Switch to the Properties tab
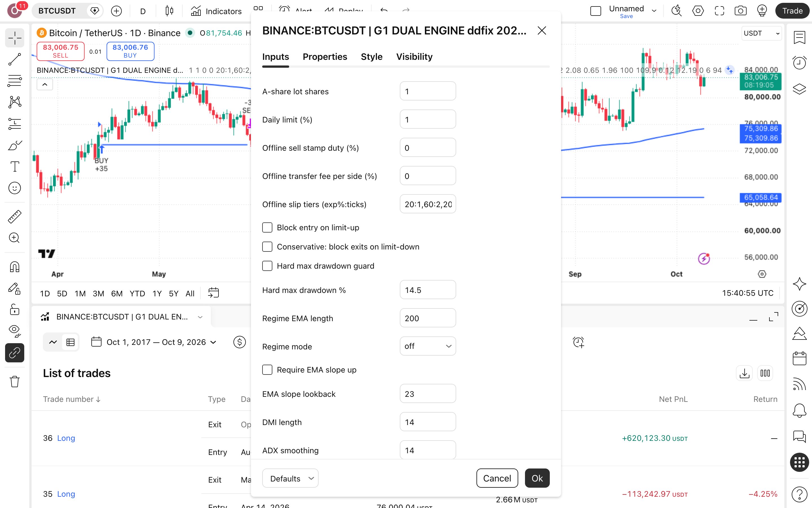Screen dimensions: 812x508 click(x=325, y=57)
